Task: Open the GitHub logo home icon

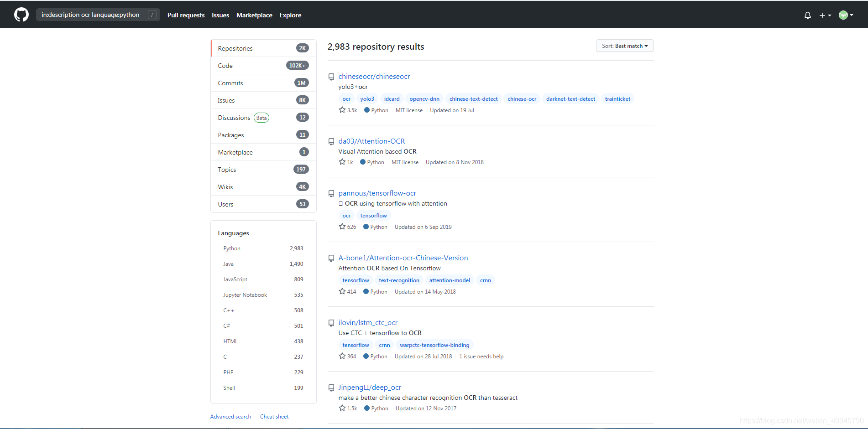Action: coord(21,15)
